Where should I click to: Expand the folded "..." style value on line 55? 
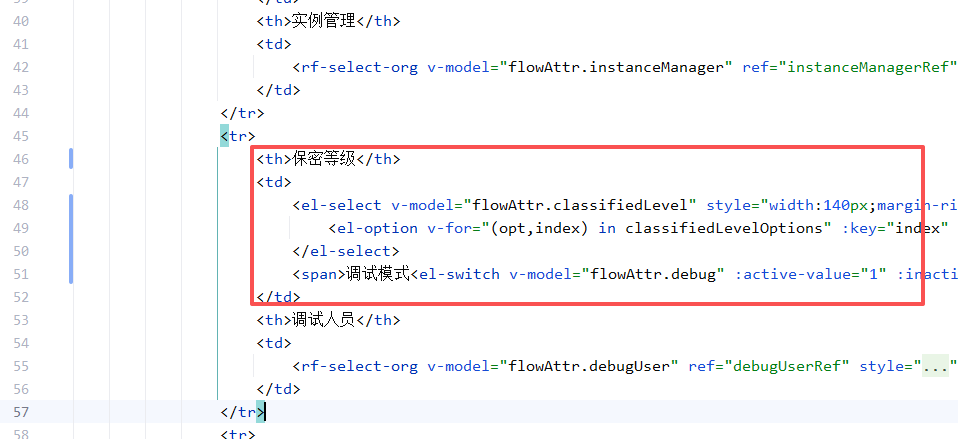[934, 366]
